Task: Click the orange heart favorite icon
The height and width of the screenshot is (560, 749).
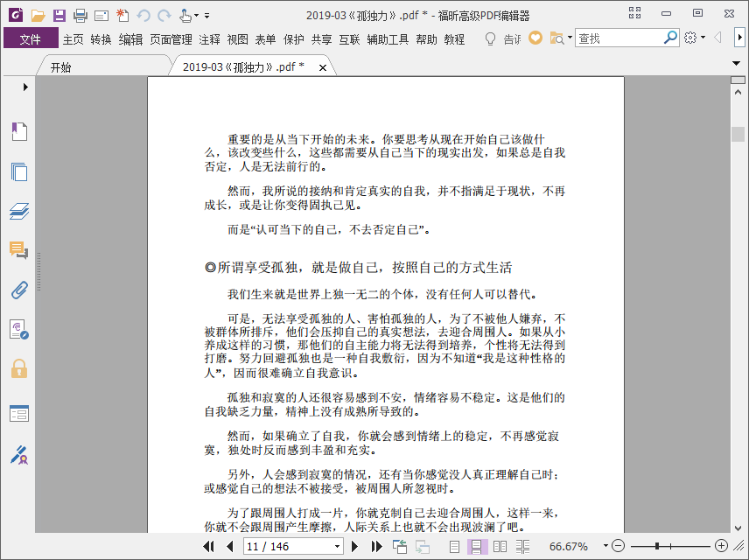Action: coord(535,38)
